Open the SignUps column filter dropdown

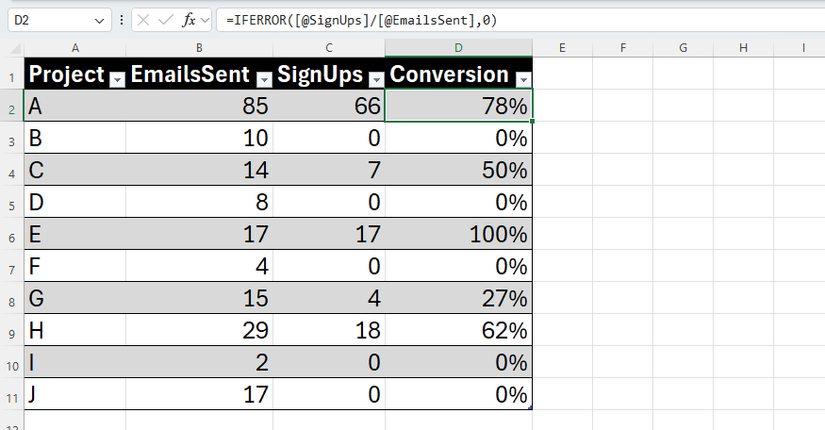coord(376,79)
